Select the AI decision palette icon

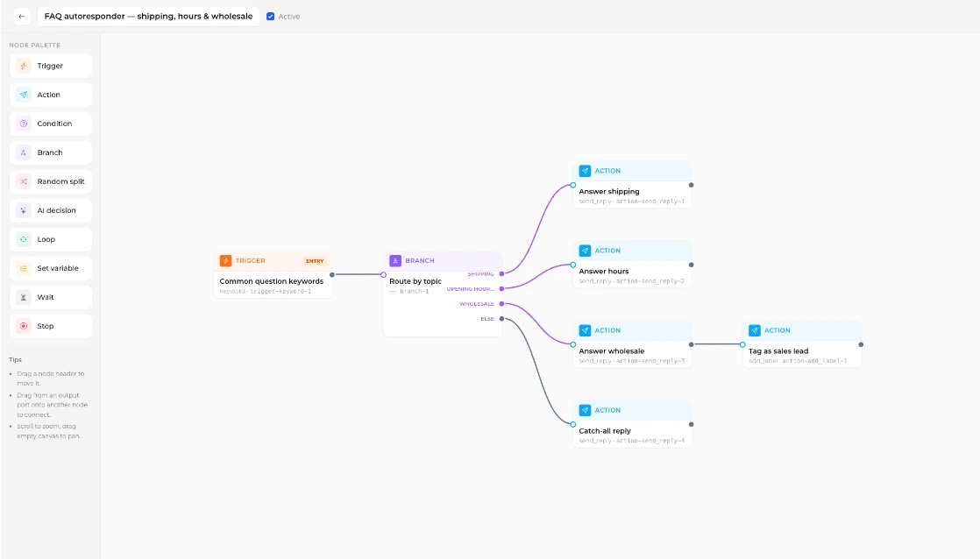pyautogui.click(x=23, y=210)
